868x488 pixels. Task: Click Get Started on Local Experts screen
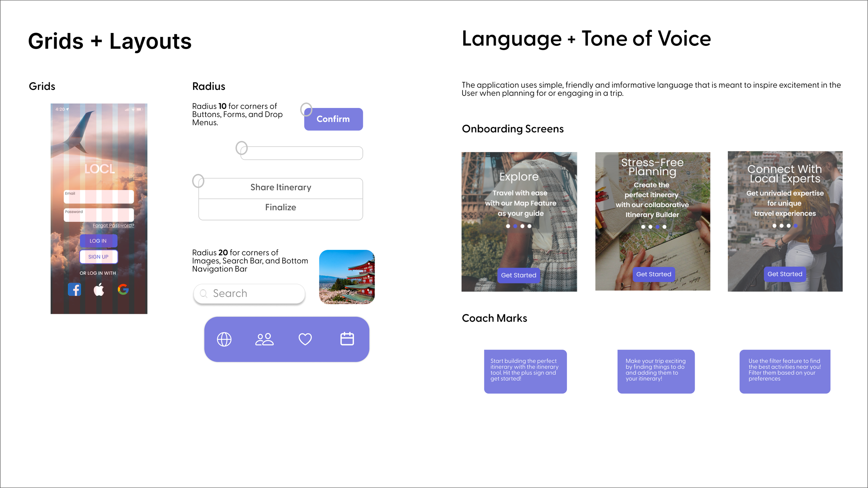tap(785, 274)
